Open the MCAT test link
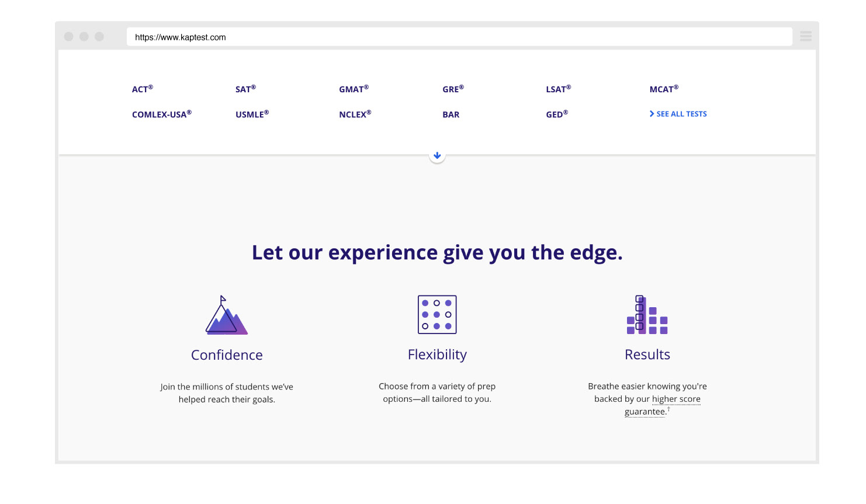 pyautogui.click(x=664, y=89)
